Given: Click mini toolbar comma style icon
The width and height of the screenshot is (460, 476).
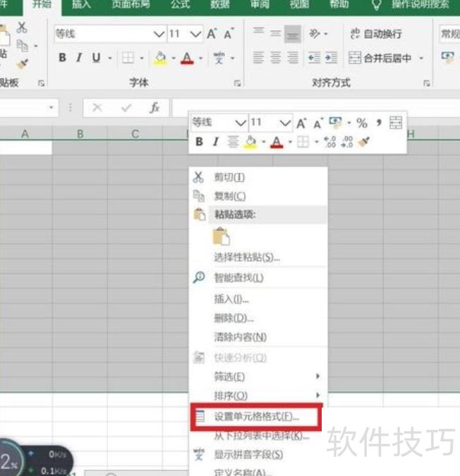Looking at the screenshot, I should (x=379, y=122).
